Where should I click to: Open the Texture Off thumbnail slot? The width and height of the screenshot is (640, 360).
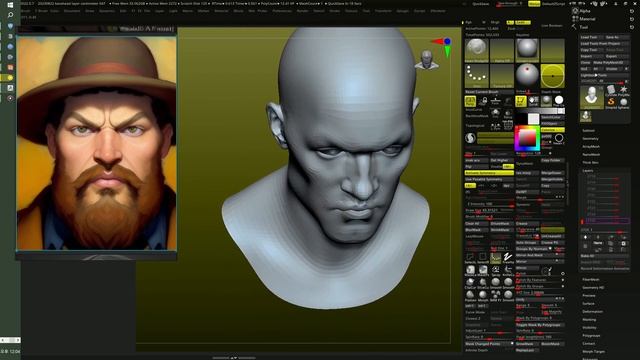coord(502,76)
